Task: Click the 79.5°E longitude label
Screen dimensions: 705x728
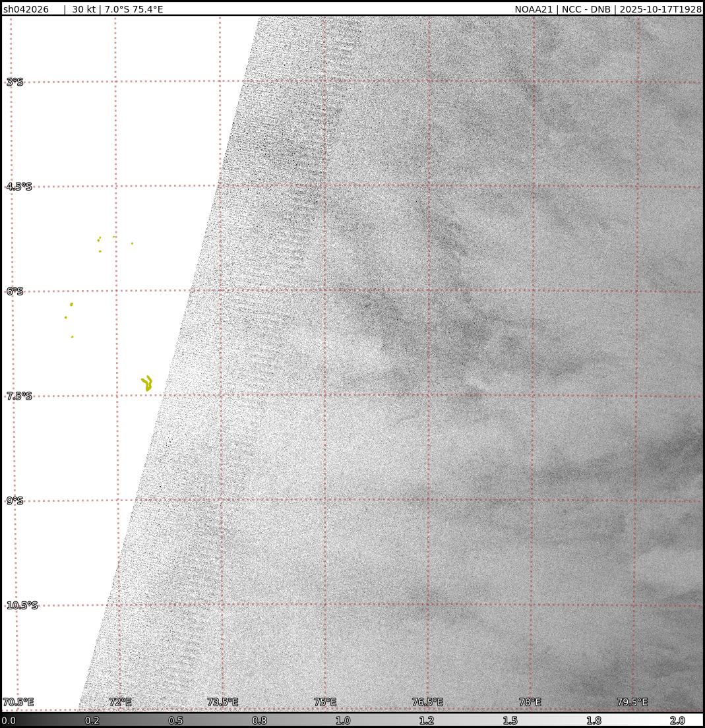Action: 632,702
